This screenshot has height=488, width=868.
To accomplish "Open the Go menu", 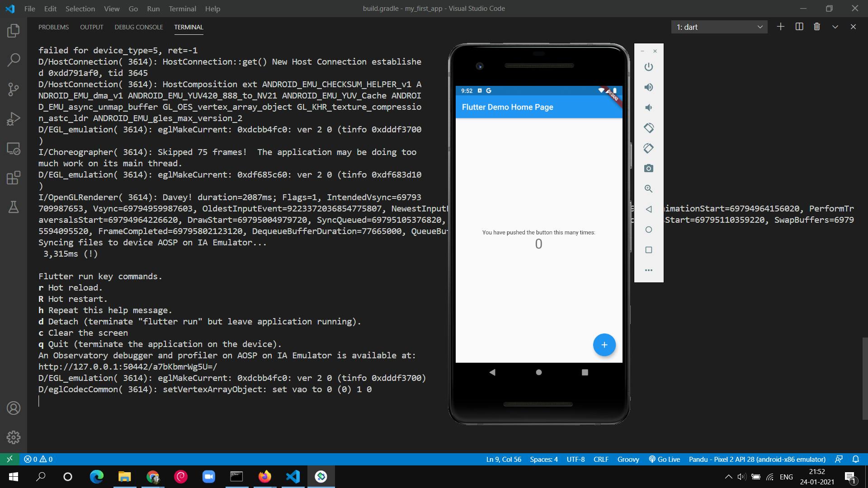I will [x=133, y=9].
